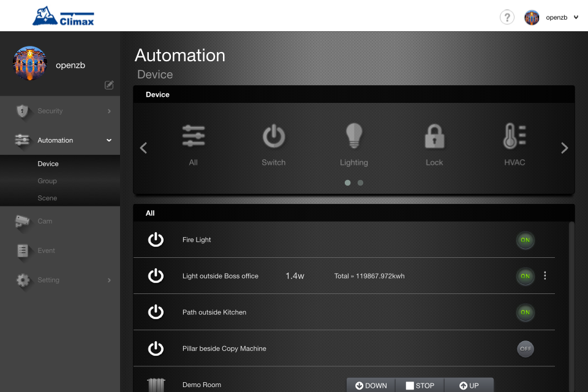The width and height of the screenshot is (588, 392).
Task: Turn off the Fire Light toggle
Action: (x=526, y=240)
